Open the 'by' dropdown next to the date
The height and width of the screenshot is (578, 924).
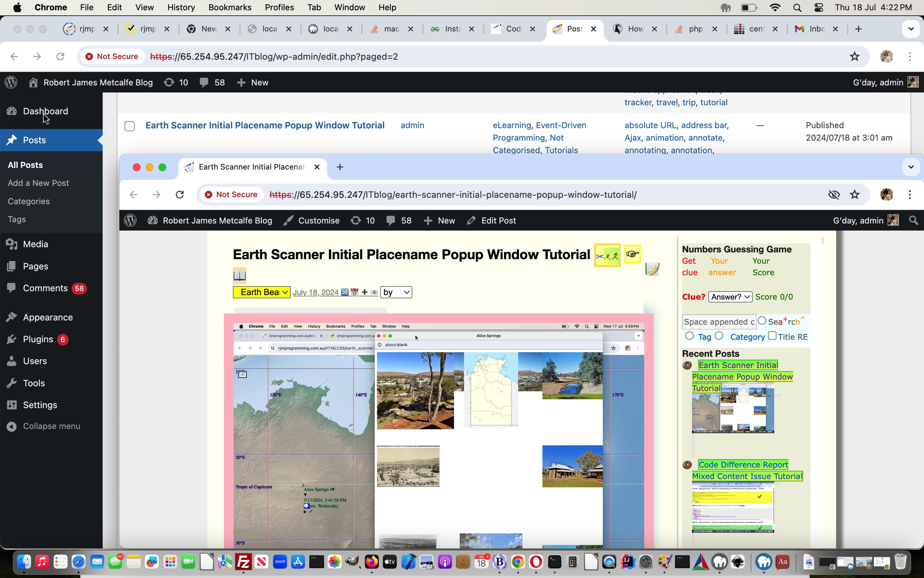396,293
